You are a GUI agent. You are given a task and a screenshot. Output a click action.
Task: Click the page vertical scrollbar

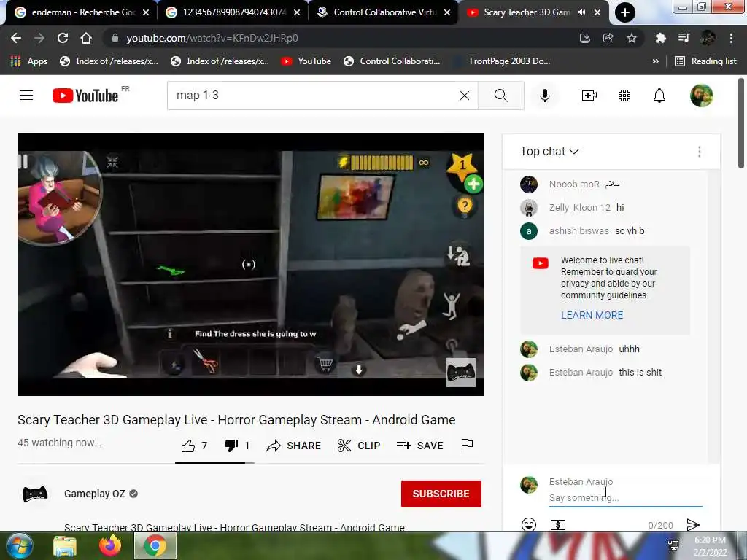[741, 124]
